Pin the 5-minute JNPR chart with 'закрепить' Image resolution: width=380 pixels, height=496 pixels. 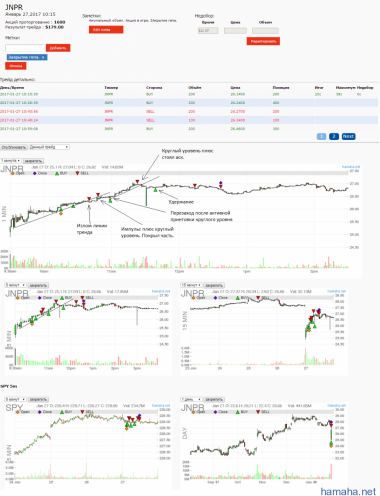tap(38, 285)
